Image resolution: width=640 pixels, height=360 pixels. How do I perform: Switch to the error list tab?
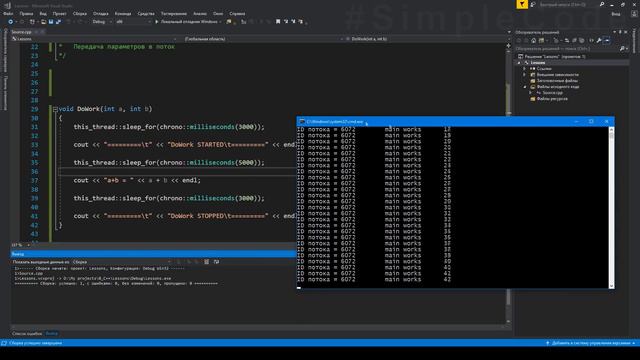tap(27, 333)
